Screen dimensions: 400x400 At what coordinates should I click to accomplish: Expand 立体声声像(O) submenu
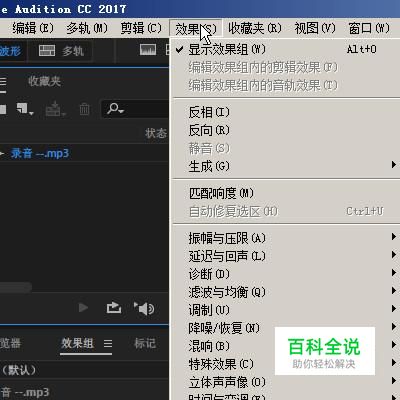point(286,382)
